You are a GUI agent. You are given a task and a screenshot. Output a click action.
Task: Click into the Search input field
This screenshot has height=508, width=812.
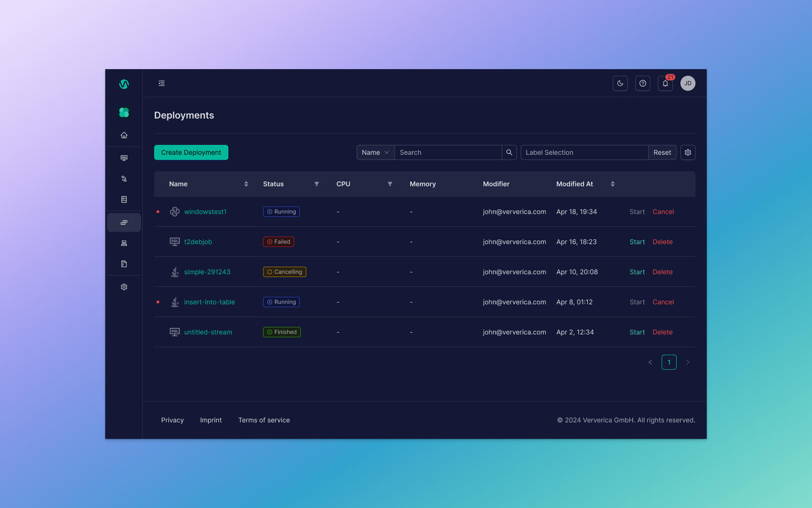[448, 152]
